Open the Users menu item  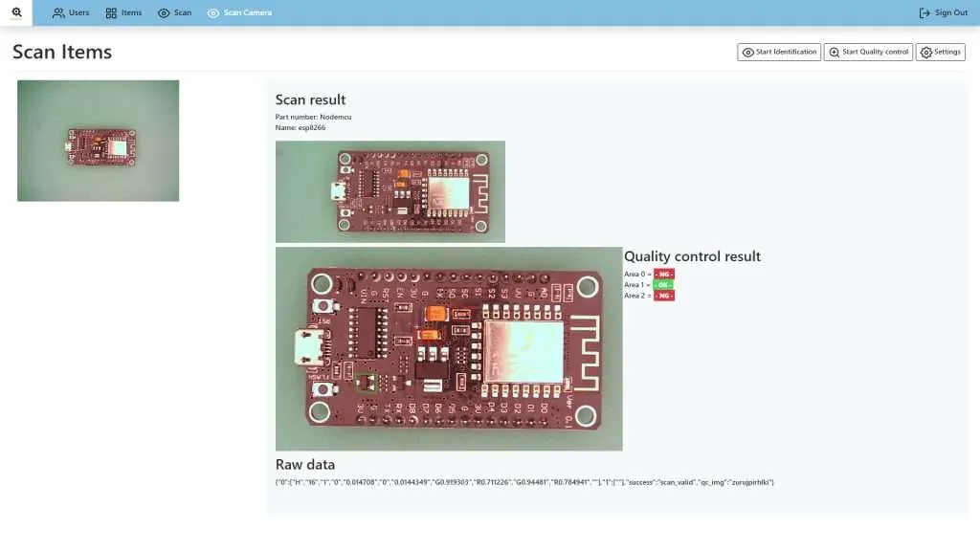point(71,12)
